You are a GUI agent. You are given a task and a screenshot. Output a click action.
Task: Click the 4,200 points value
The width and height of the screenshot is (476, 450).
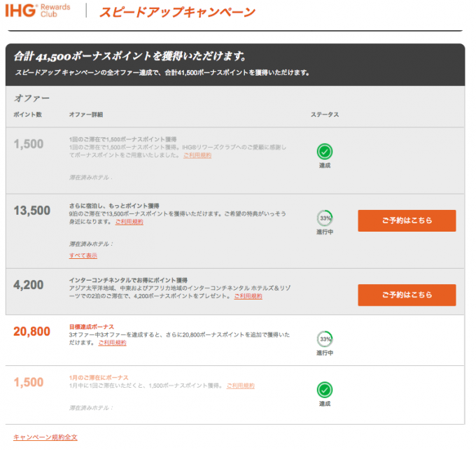(29, 285)
